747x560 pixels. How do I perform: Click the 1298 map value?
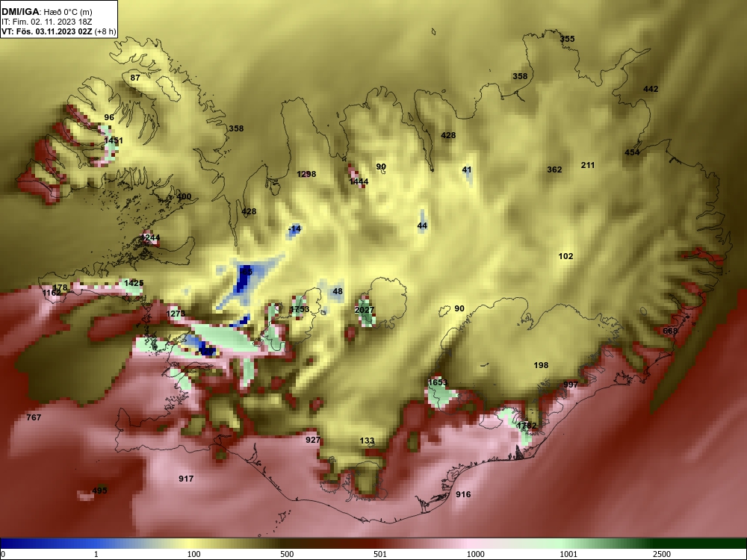pyautogui.click(x=306, y=174)
